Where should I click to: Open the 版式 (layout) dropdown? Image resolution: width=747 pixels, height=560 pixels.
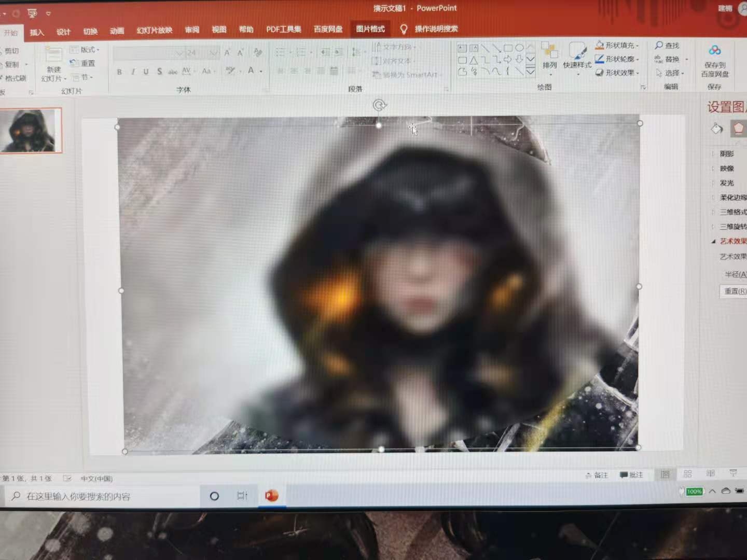click(x=85, y=50)
